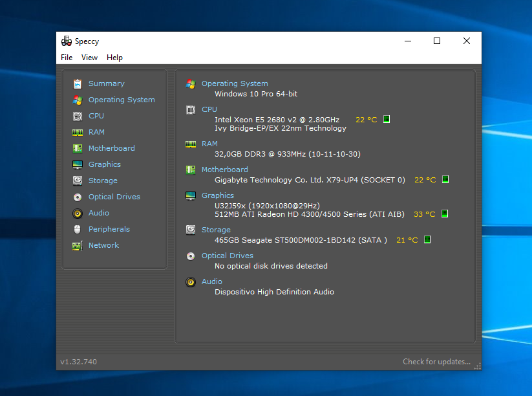The height and width of the screenshot is (396, 532).
Task: Open the View menu
Action: coord(89,58)
